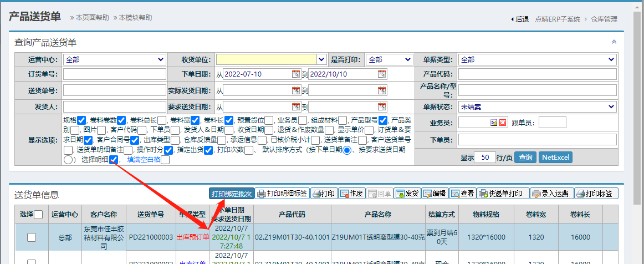
Task: Click the 查询 search button
Action: [526, 157]
